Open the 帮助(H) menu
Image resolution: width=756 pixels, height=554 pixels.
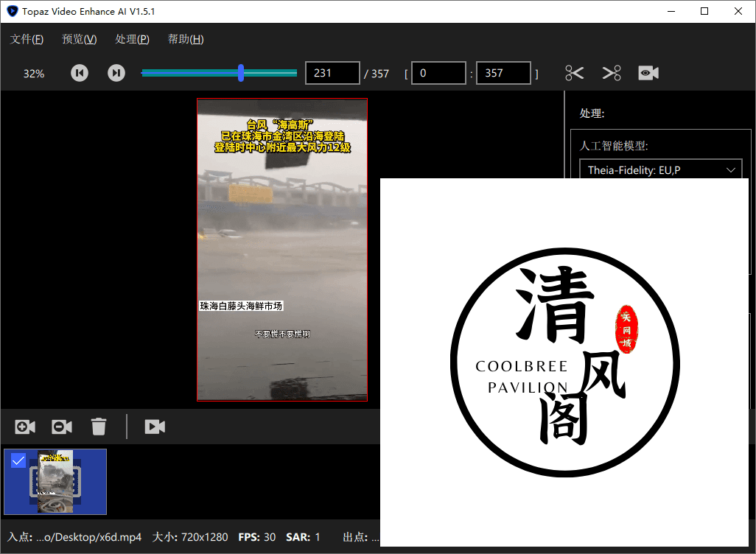(x=186, y=39)
